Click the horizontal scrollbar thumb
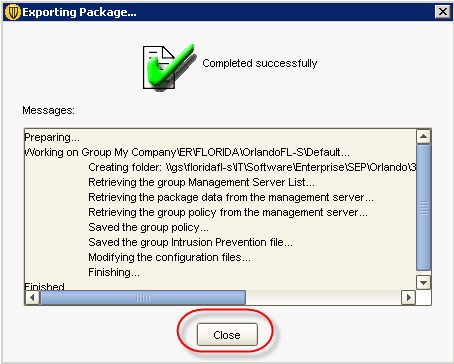This screenshot has height=364, width=454. tap(143, 297)
